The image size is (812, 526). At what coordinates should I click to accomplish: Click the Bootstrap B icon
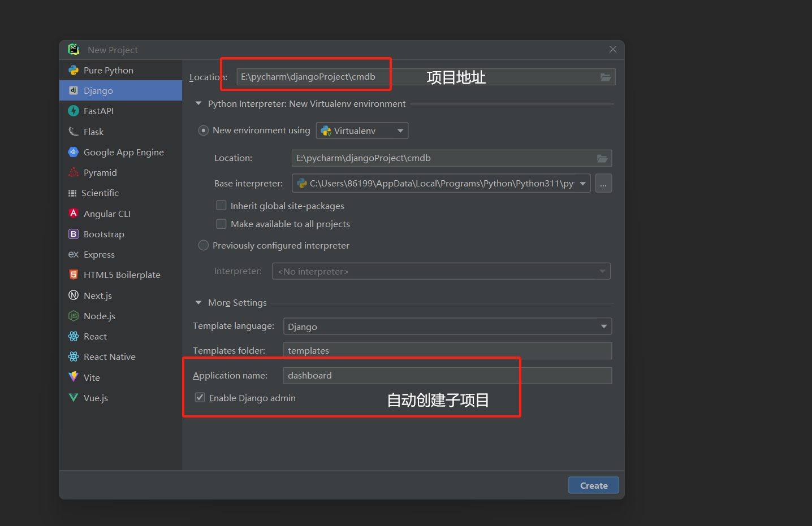(74, 234)
